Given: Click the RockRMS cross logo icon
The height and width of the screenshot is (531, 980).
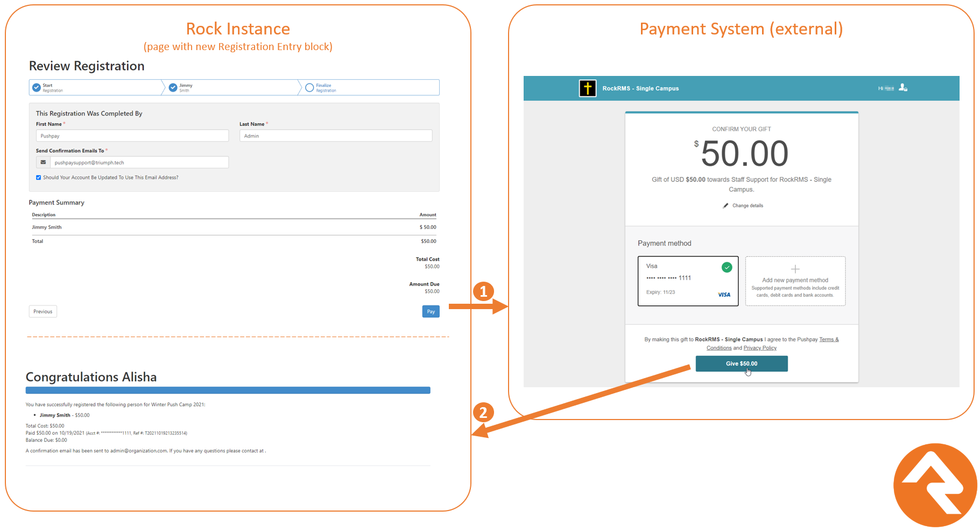Looking at the screenshot, I should pos(588,88).
